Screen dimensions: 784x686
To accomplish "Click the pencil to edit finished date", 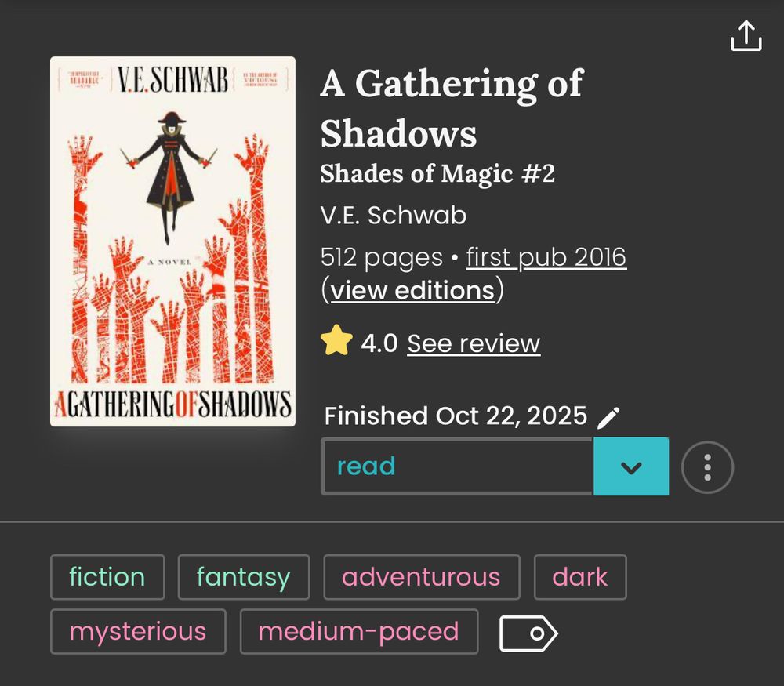I will pyautogui.click(x=609, y=416).
